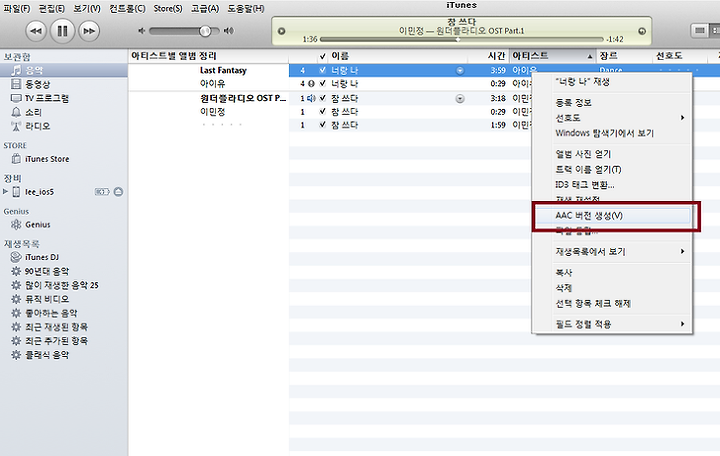
Task: Uncheck the 너랑 나 0:29 track checkbox
Action: tap(322, 84)
